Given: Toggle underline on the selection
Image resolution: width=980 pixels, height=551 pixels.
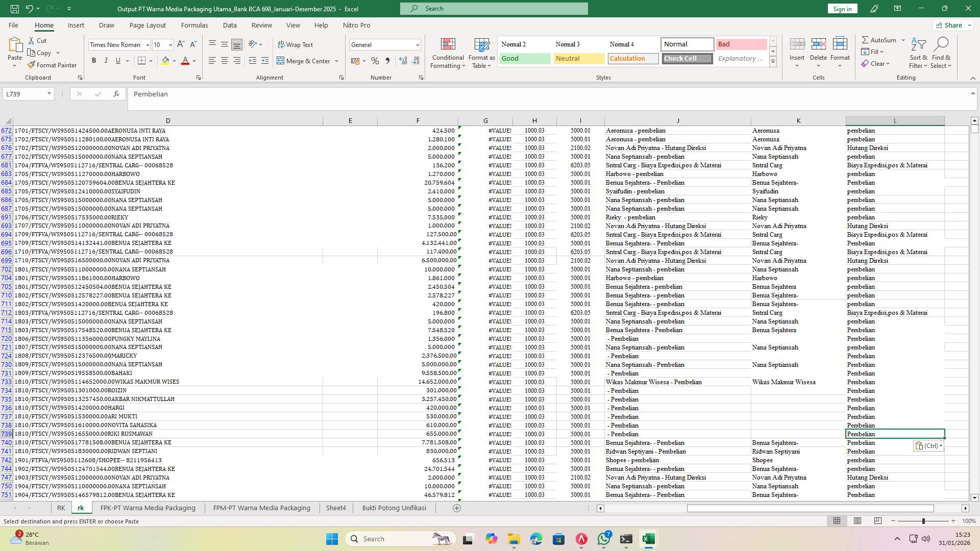Looking at the screenshot, I should pos(117,60).
